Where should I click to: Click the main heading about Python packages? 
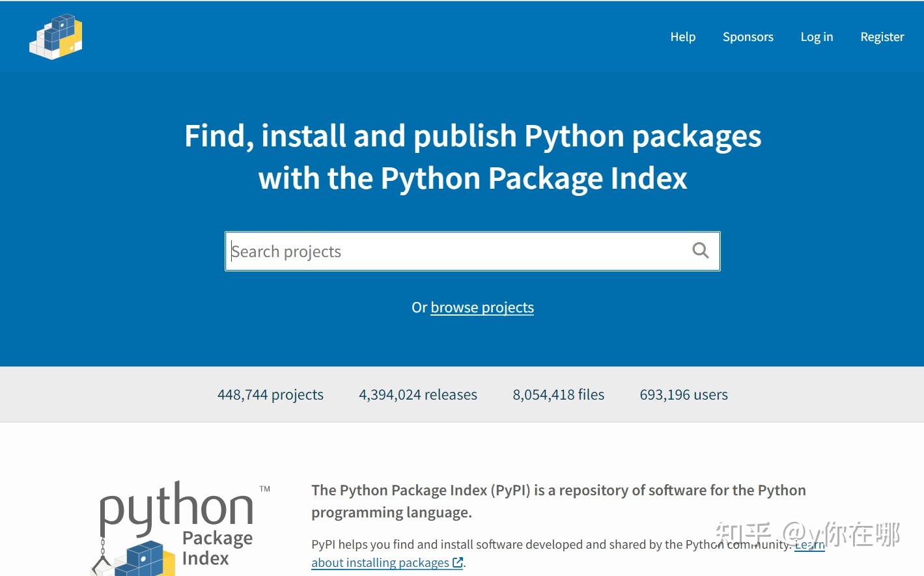pyautogui.click(x=473, y=157)
